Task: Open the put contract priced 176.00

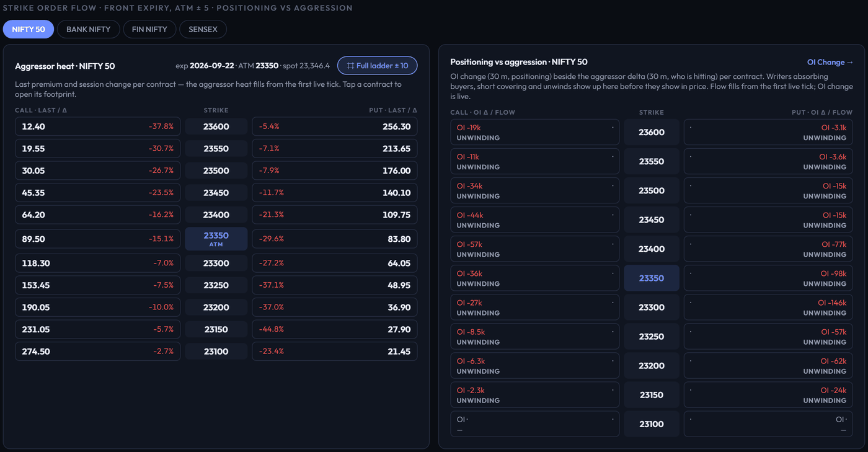Action: click(x=335, y=171)
